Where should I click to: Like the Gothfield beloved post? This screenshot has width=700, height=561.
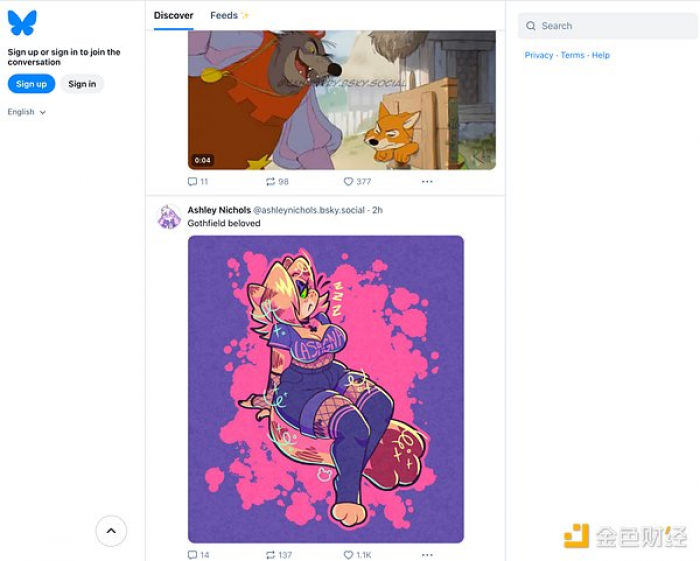point(358,555)
